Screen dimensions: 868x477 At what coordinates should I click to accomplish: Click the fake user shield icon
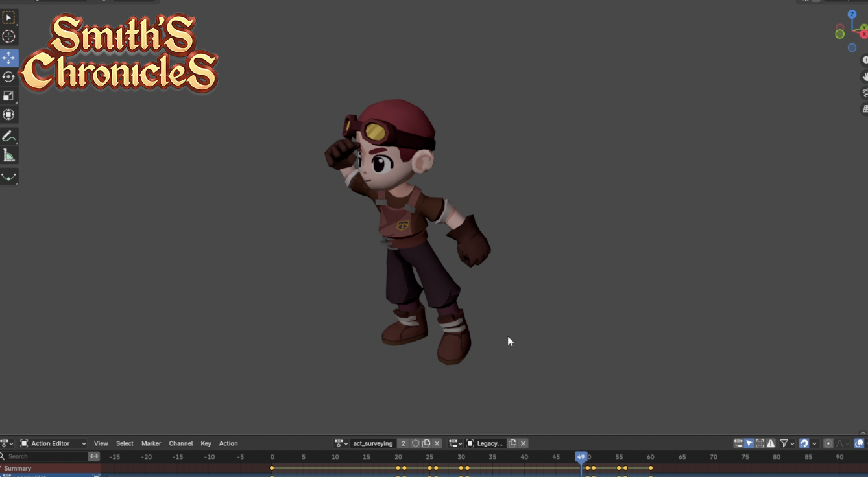[x=416, y=443]
